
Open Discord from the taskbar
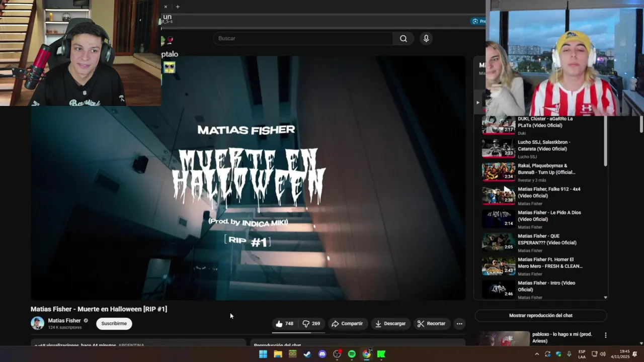click(322, 354)
